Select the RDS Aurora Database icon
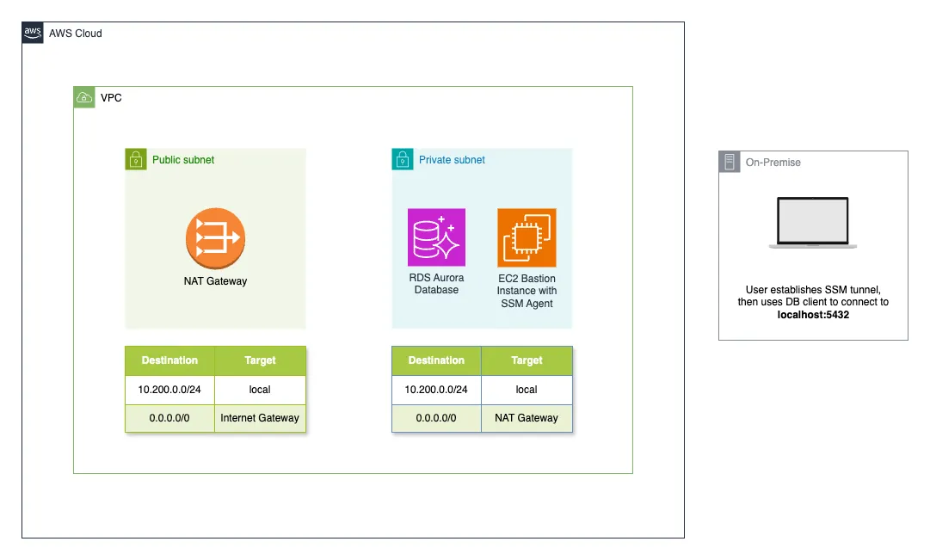 [x=436, y=237]
